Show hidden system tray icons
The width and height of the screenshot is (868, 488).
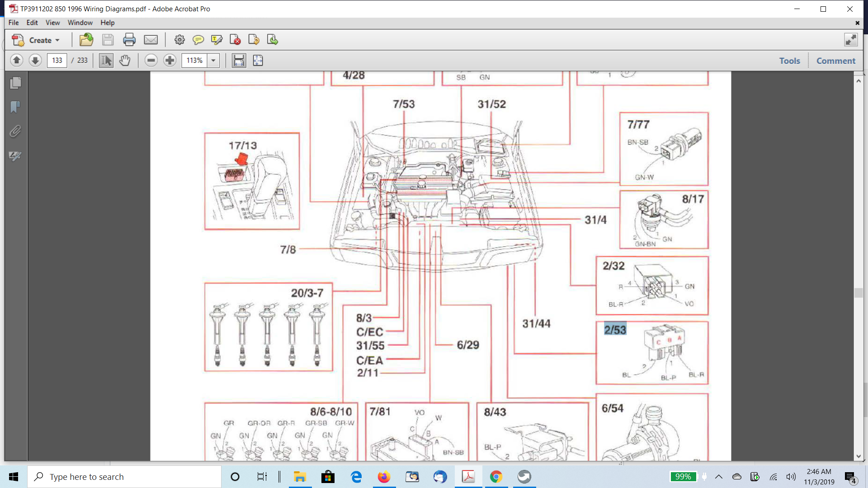[x=719, y=477]
